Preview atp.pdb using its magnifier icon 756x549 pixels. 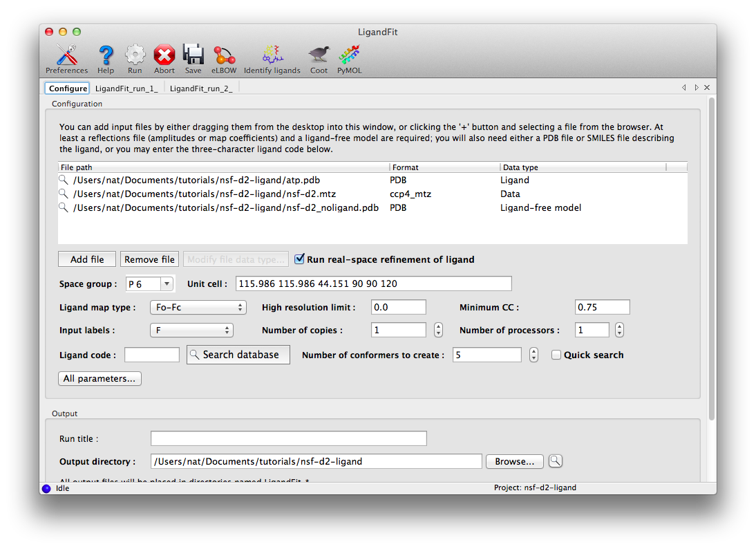click(63, 180)
